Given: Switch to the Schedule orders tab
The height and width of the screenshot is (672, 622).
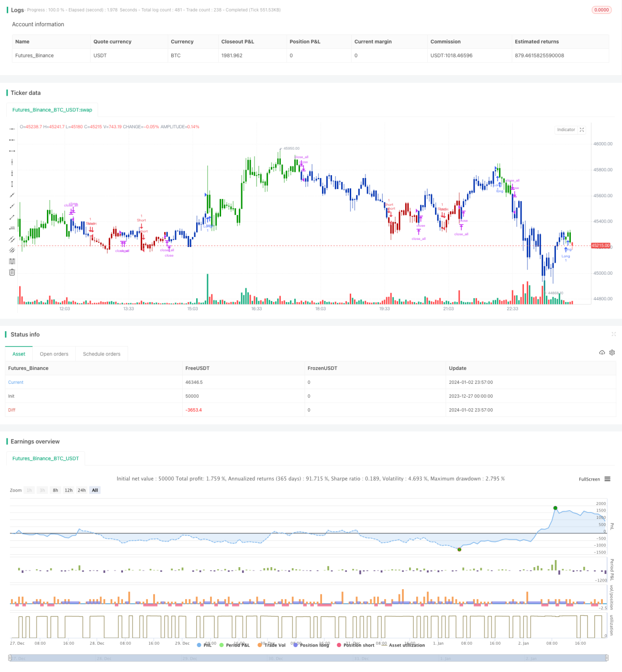Looking at the screenshot, I should point(101,354).
